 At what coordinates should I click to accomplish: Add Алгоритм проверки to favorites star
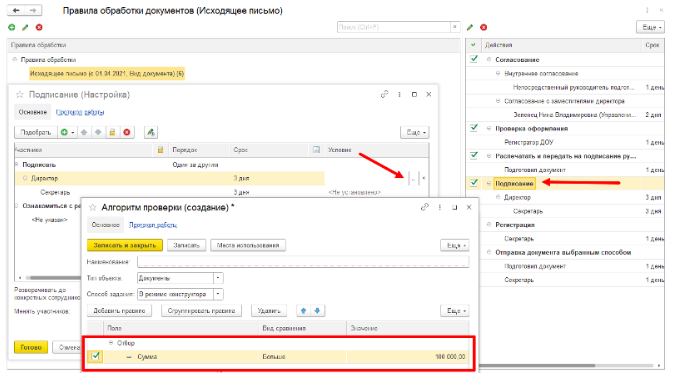tap(92, 207)
